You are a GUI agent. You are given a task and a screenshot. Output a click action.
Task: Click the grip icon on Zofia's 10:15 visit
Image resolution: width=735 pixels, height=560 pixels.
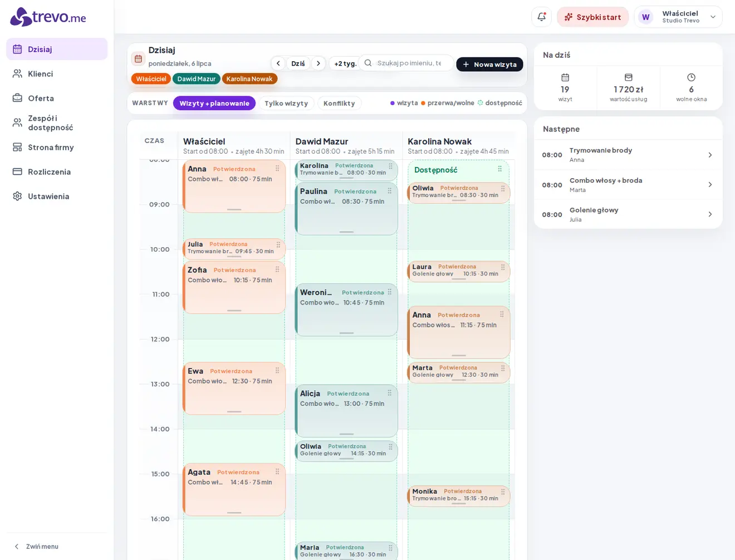pyautogui.click(x=277, y=269)
